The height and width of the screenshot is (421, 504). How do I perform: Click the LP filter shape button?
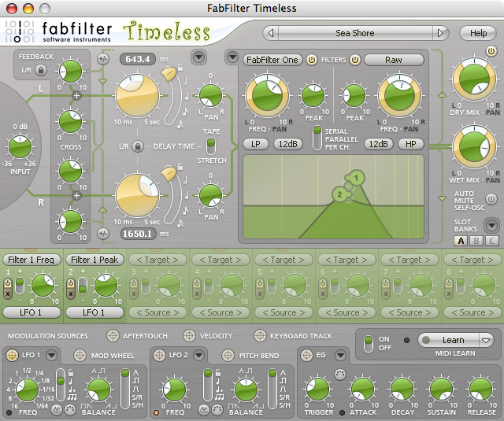click(255, 144)
